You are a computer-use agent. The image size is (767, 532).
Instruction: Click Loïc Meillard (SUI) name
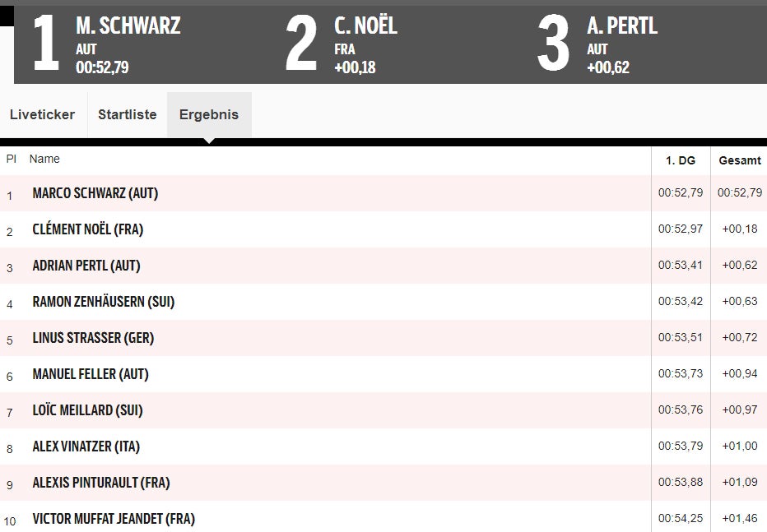click(87, 411)
